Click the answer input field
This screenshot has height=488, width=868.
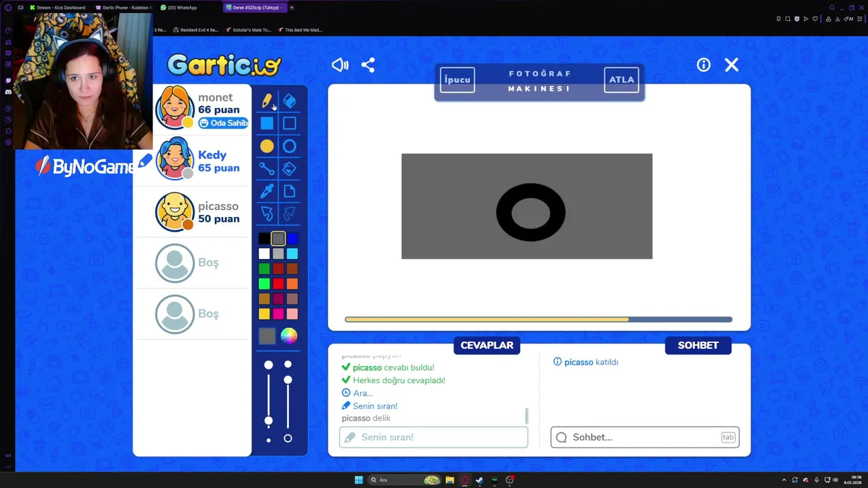click(x=433, y=437)
